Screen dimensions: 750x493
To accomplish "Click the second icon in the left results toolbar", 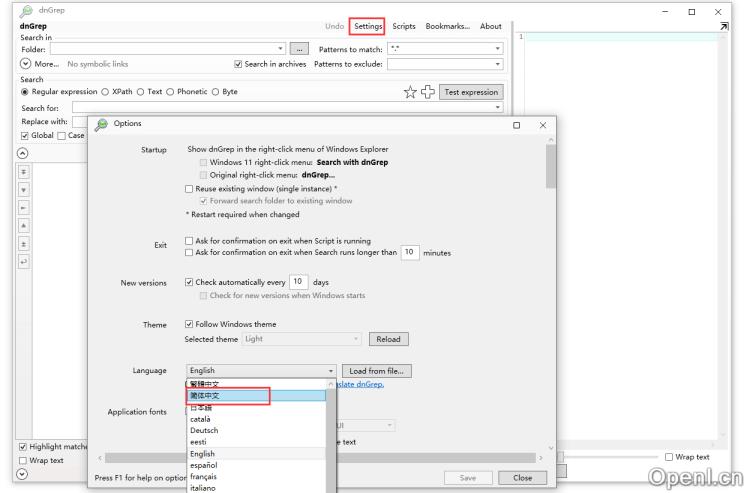I will (x=25, y=189).
